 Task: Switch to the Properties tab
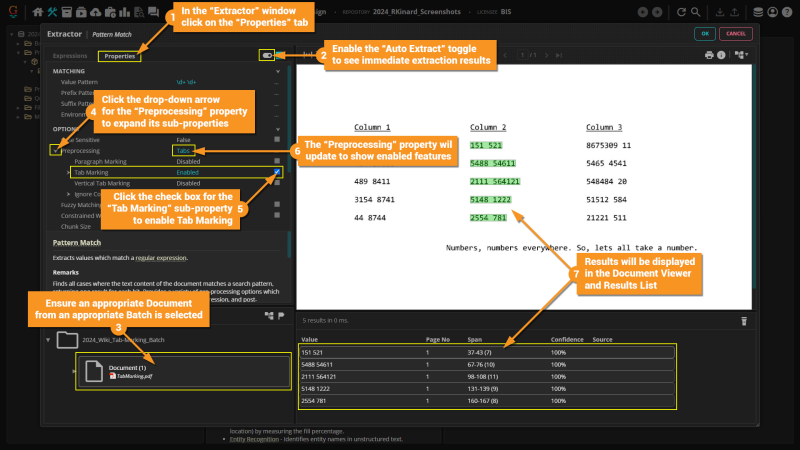coord(120,56)
